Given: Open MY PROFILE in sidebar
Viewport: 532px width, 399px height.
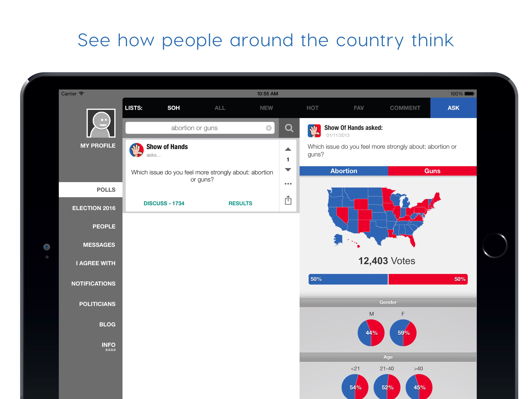Looking at the screenshot, I should (98, 146).
